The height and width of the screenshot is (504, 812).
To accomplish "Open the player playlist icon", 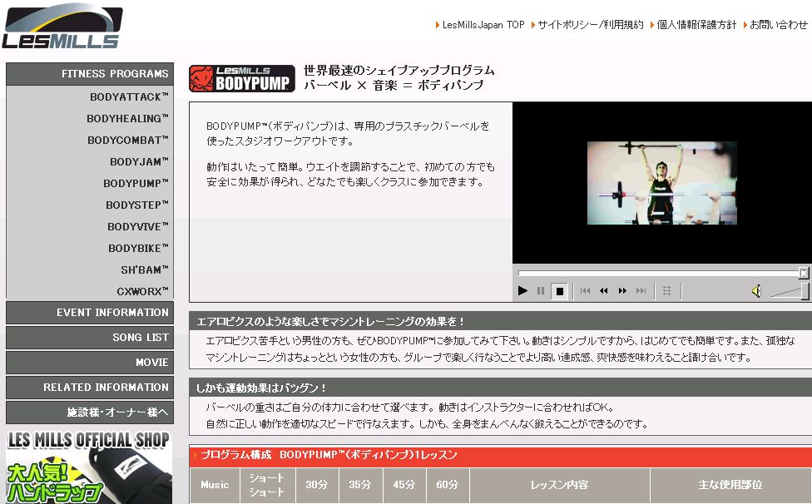I will click(x=667, y=291).
